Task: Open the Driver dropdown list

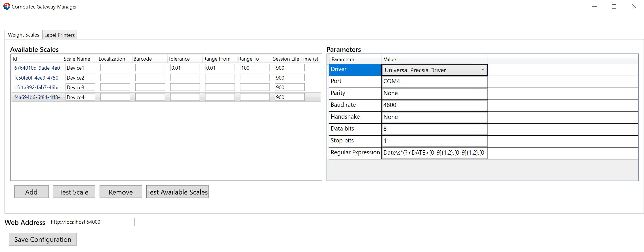Action: tap(483, 70)
